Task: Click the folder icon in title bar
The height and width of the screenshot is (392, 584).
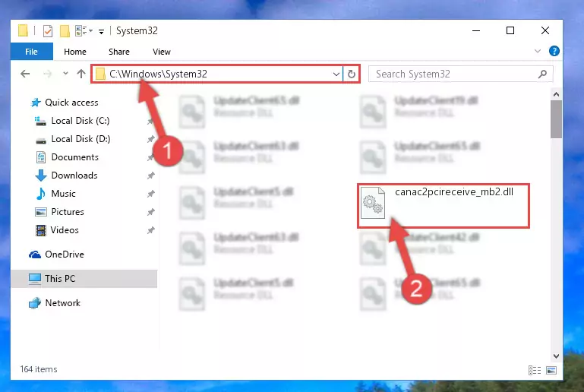Action: [23, 31]
